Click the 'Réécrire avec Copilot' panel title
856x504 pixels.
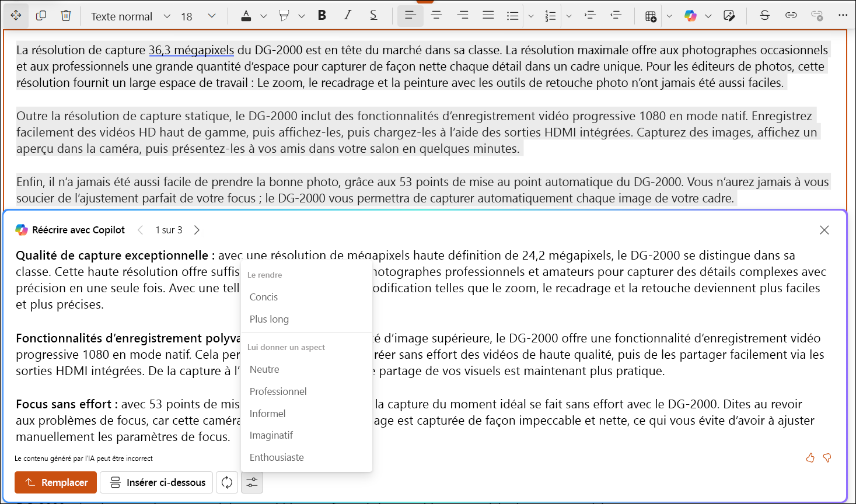(79, 230)
